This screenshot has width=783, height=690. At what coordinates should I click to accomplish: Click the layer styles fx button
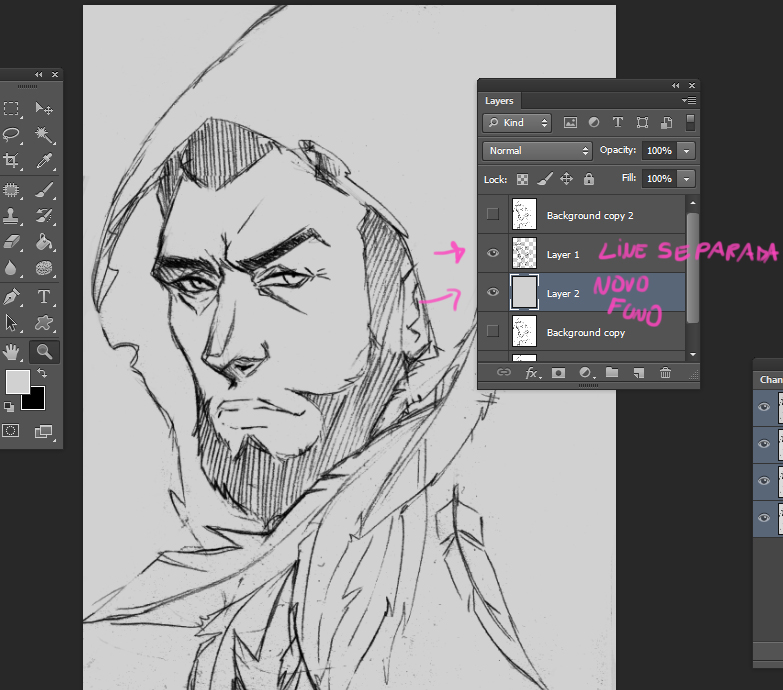pos(532,373)
